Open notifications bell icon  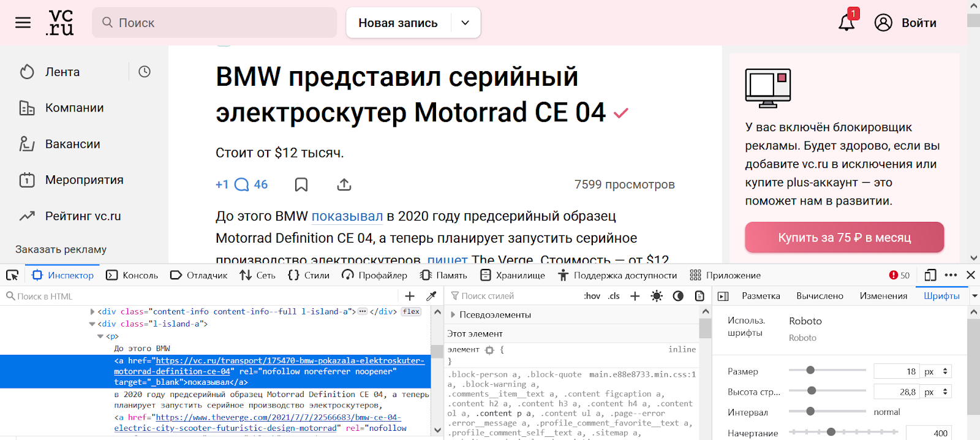(x=847, y=22)
